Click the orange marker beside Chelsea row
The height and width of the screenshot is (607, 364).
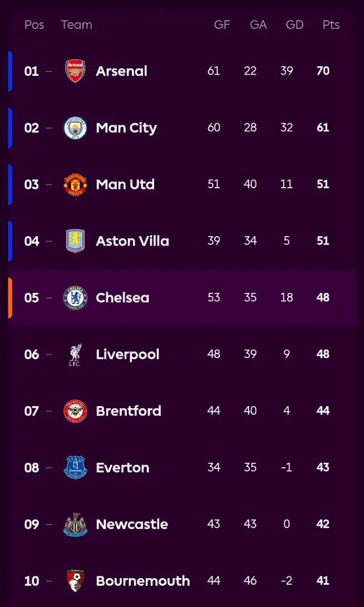10,298
